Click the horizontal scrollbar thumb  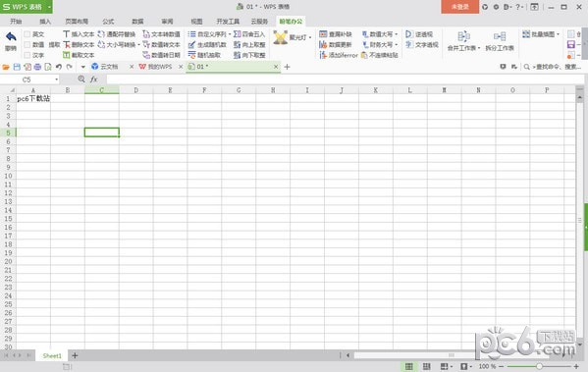coord(452,355)
